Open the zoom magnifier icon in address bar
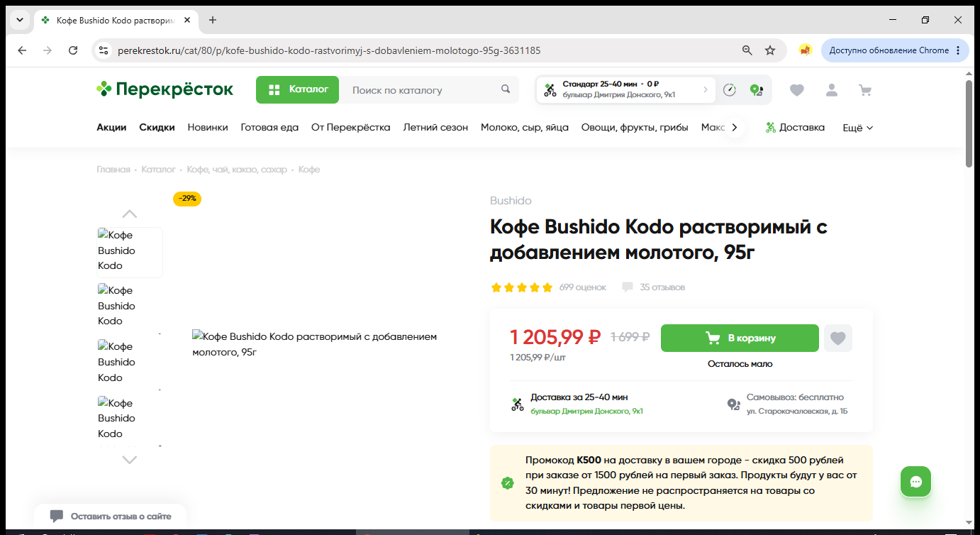 tap(747, 50)
